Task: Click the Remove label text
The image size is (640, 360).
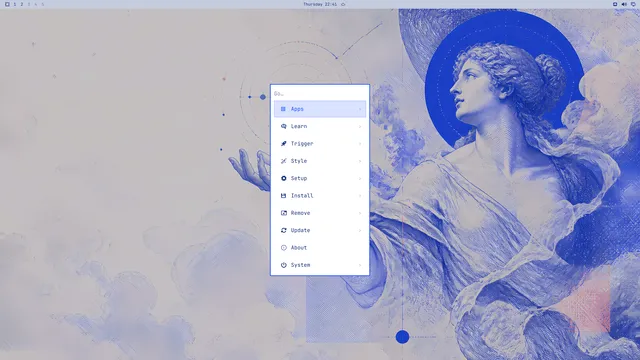Action: point(300,213)
